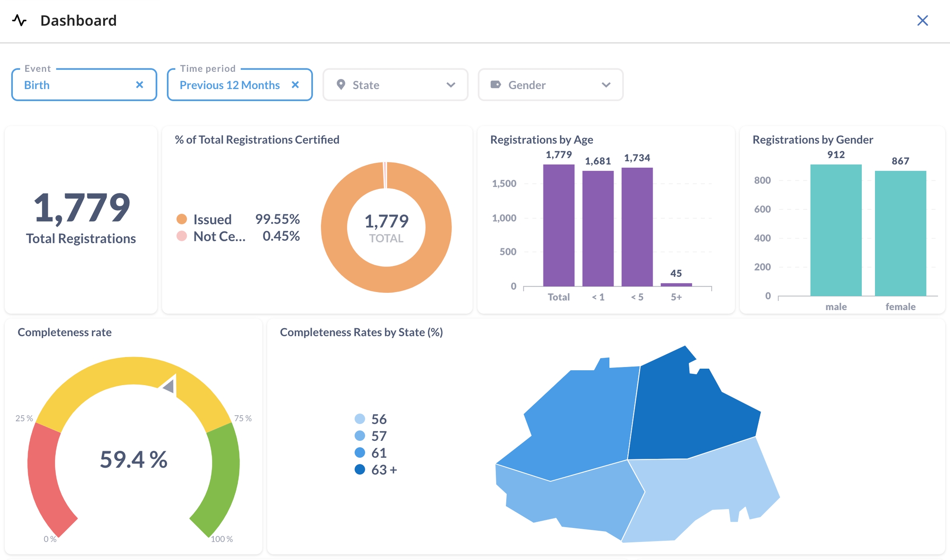Image resolution: width=950 pixels, height=560 pixels.
Task: Select the 5+ age bar
Action: pyautogui.click(x=676, y=285)
